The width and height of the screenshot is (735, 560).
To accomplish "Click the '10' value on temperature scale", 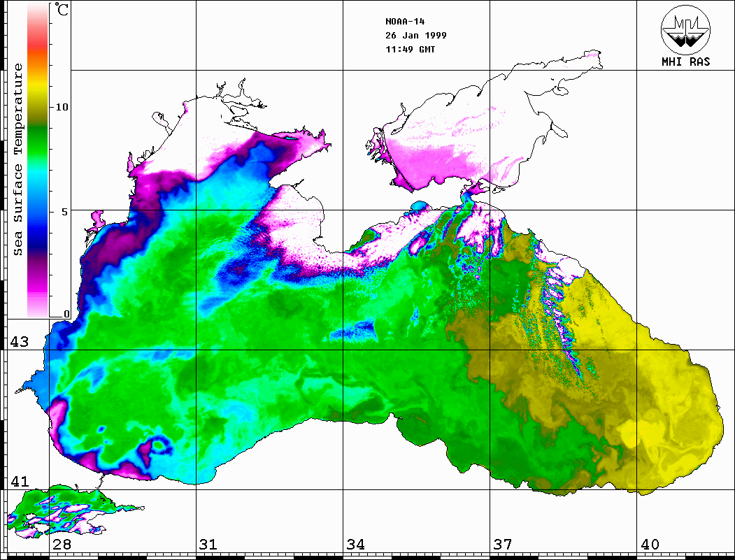I will tap(62, 107).
